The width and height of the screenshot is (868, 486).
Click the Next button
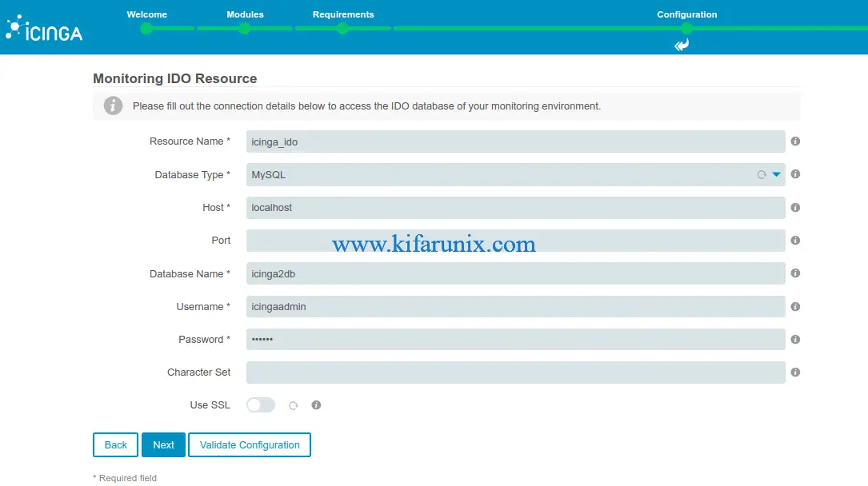pos(163,445)
